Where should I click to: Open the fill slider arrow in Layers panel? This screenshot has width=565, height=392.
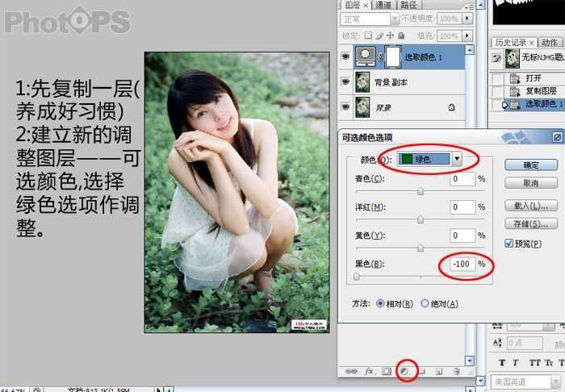(467, 35)
